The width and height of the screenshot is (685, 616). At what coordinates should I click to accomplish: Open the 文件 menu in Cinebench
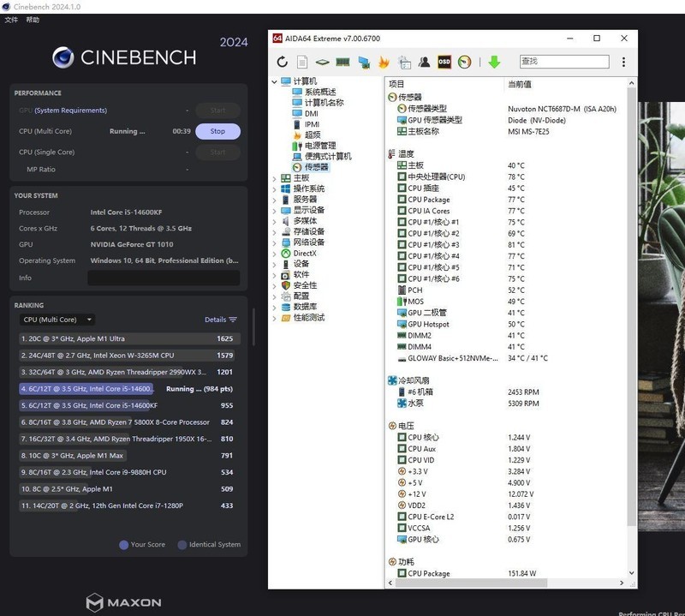(x=11, y=20)
